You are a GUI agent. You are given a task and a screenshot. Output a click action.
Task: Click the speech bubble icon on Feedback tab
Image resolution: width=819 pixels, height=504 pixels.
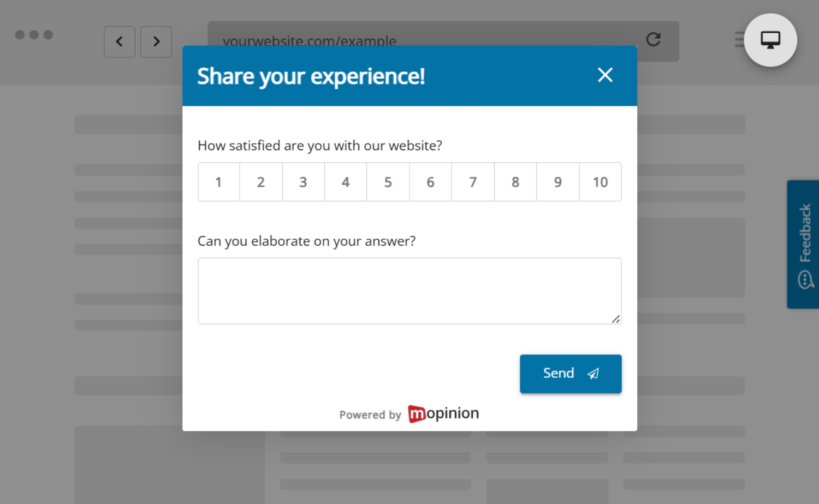point(805,279)
